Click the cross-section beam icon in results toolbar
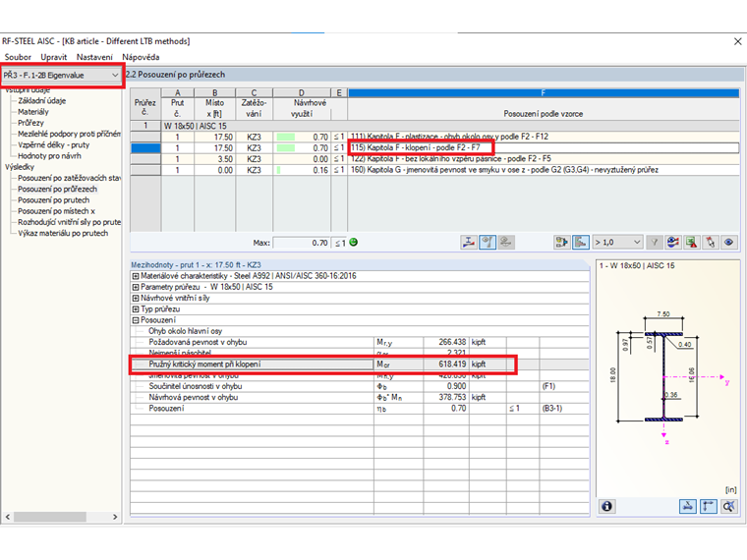This screenshot has height=560, width=747. (x=469, y=243)
